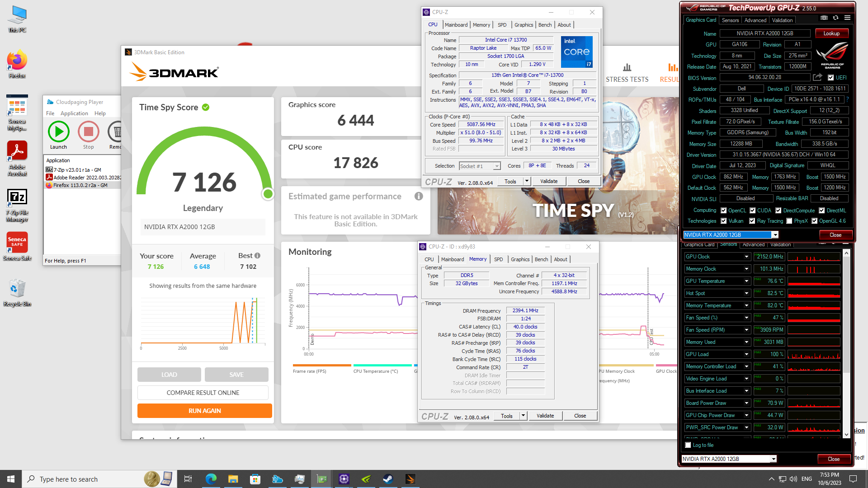The width and height of the screenshot is (868, 488).
Task: Toggle the CUDA checkbox
Action: click(x=753, y=211)
